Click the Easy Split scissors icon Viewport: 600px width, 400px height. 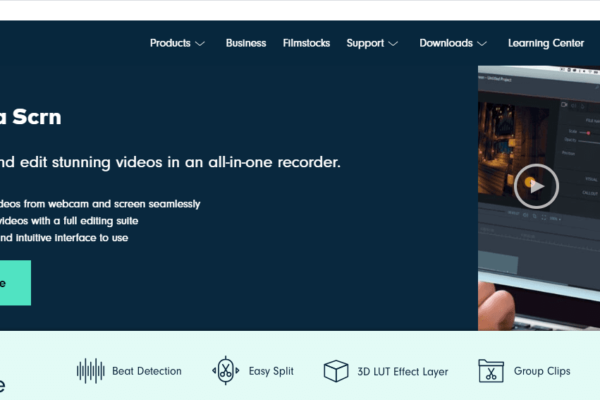tap(226, 370)
